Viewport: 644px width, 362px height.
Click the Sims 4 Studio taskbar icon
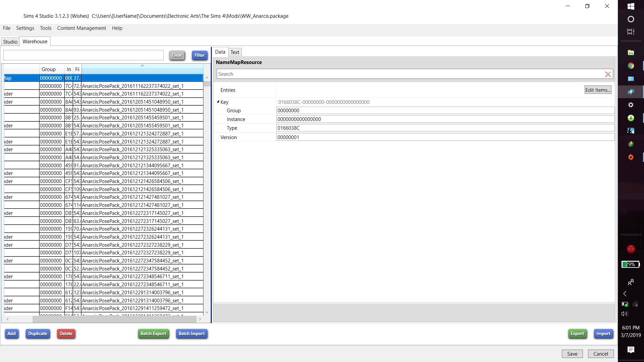[631, 92]
